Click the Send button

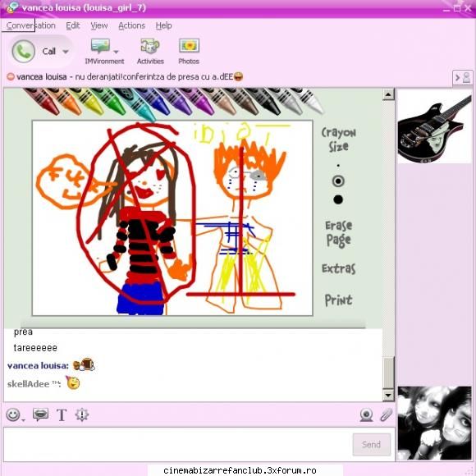click(x=371, y=445)
